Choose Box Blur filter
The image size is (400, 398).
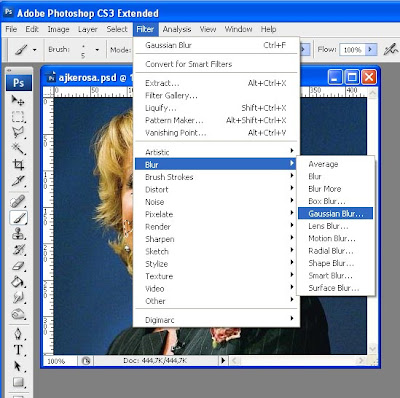[x=335, y=201]
